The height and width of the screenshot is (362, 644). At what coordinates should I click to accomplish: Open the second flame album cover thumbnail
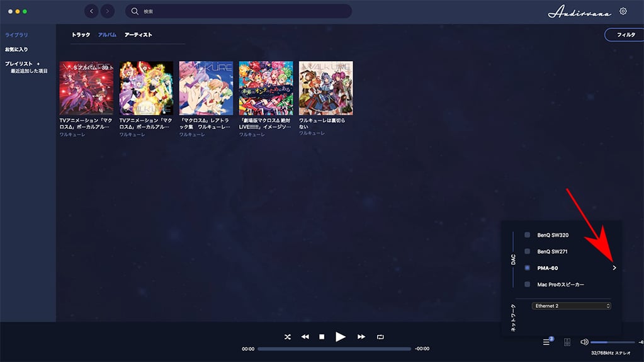[x=146, y=88]
